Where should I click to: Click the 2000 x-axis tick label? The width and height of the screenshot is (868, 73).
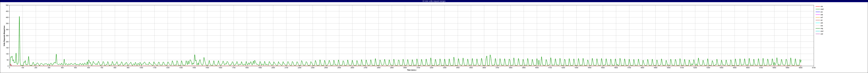click(273, 68)
